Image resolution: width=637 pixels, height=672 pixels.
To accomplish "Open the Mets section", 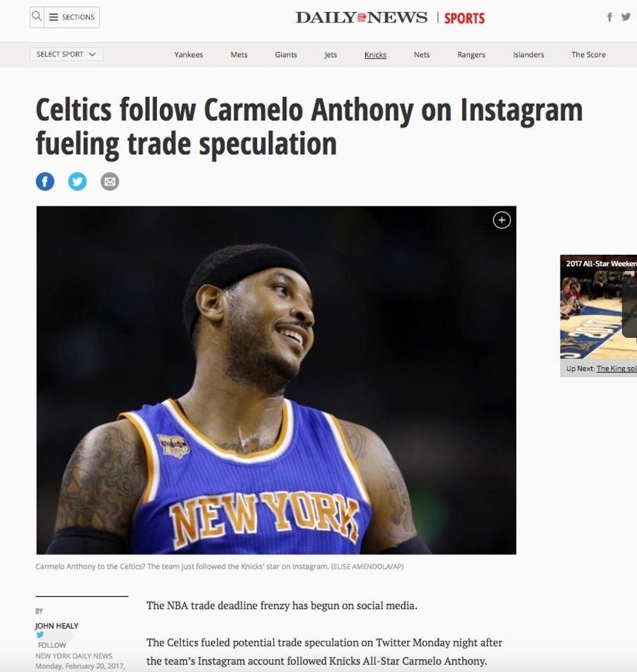I will 239,54.
